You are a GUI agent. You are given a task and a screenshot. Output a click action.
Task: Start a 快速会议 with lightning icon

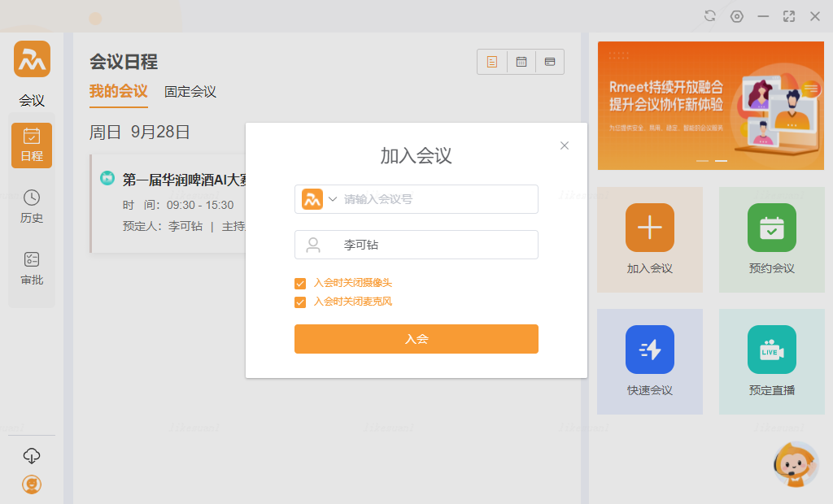pyautogui.click(x=649, y=350)
